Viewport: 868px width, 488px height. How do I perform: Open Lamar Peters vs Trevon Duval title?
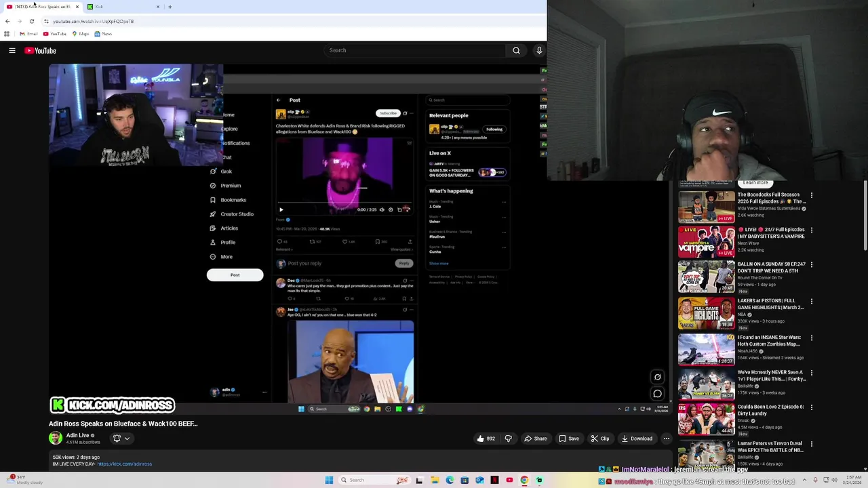tap(771, 447)
